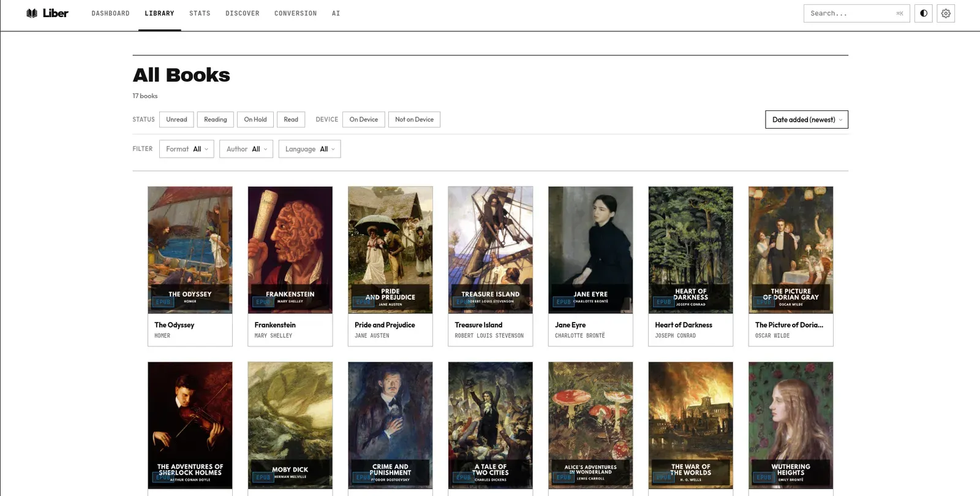This screenshot has width=980, height=496.
Task: Open Alice's Adventures in Wonderland cover
Action: tap(590, 425)
